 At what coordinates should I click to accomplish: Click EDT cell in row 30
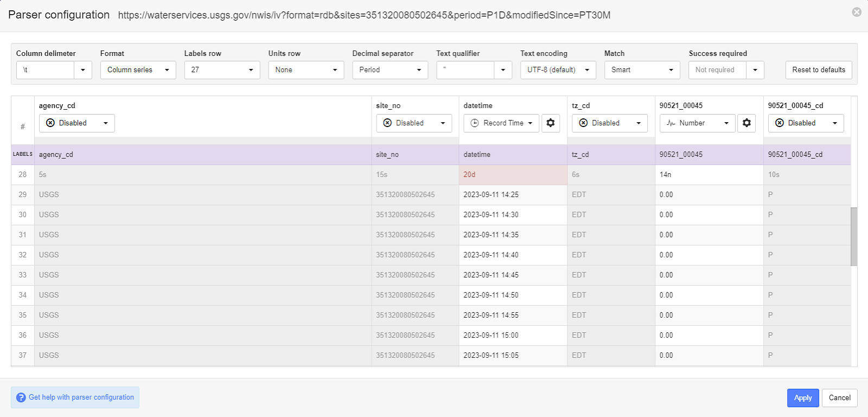point(611,215)
